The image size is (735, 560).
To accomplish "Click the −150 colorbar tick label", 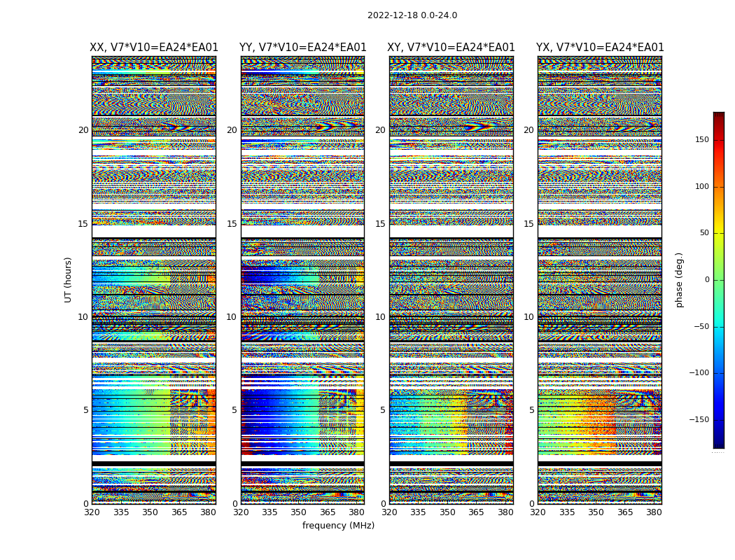I will point(699,419).
